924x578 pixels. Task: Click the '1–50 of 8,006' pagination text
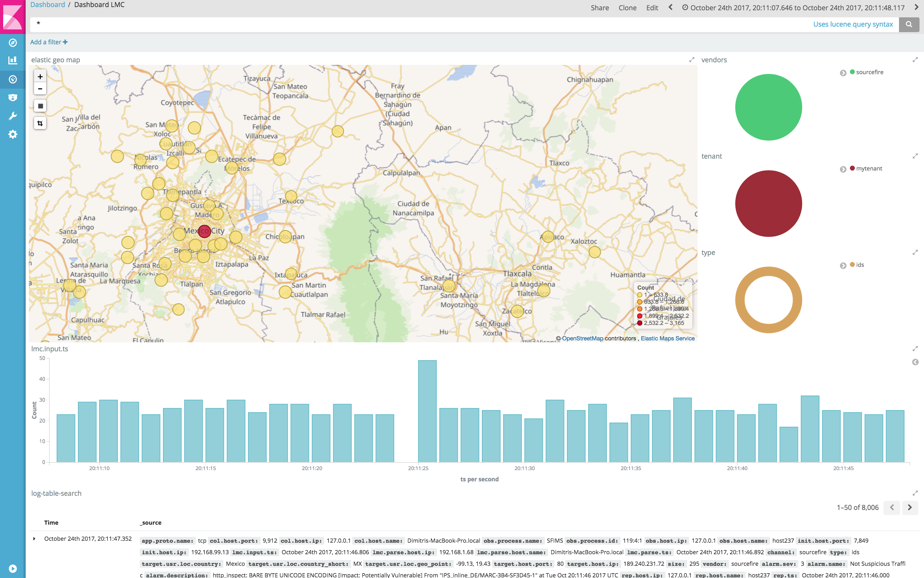click(858, 508)
